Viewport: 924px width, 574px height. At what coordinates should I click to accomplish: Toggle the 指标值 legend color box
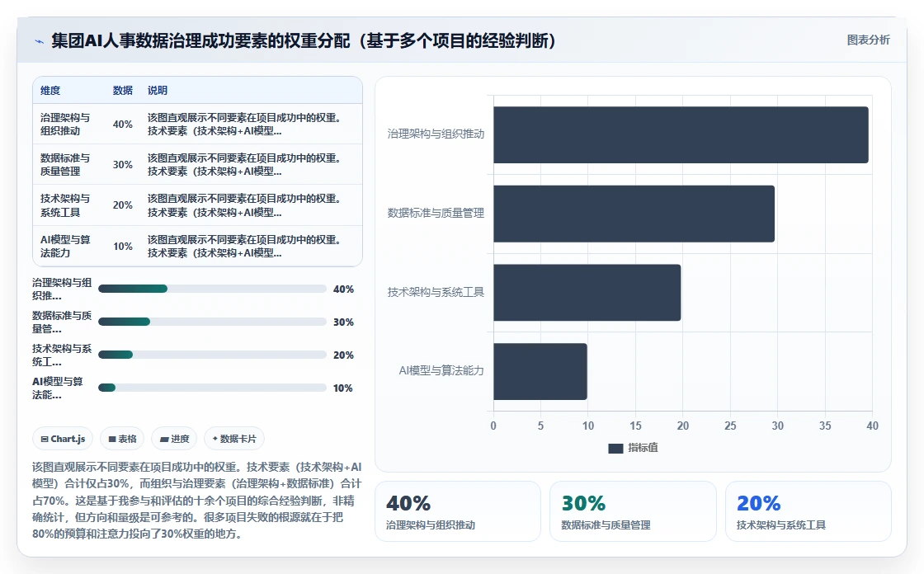pos(615,449)
